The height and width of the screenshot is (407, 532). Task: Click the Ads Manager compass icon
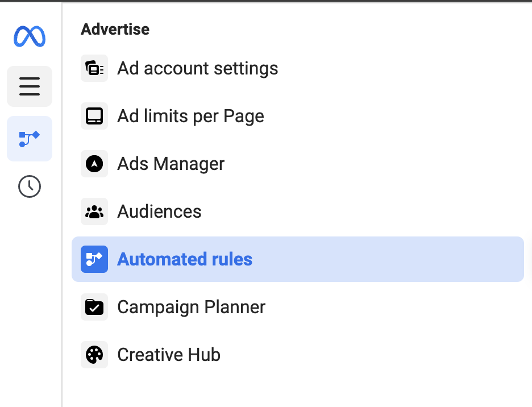pos(94,164)
